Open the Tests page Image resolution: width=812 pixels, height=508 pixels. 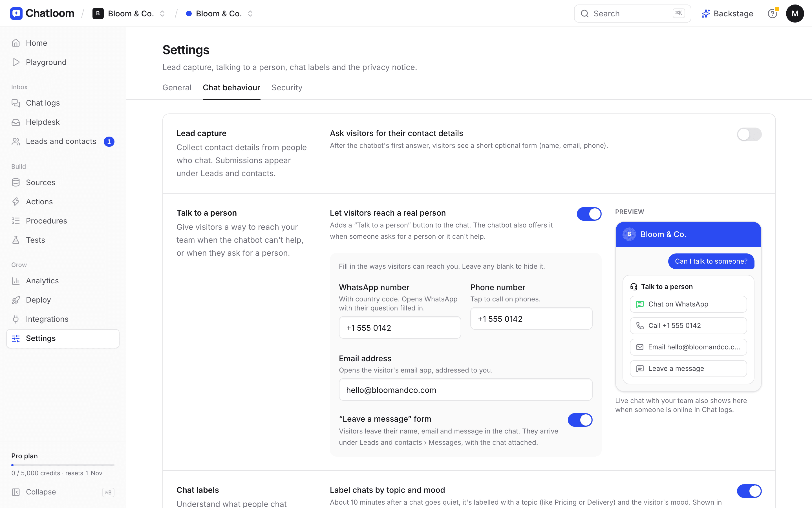click(x=63, y=240)
